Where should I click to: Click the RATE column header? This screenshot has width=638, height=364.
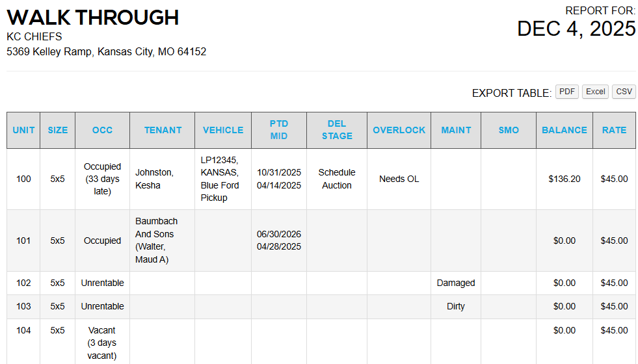click(614, 130)
